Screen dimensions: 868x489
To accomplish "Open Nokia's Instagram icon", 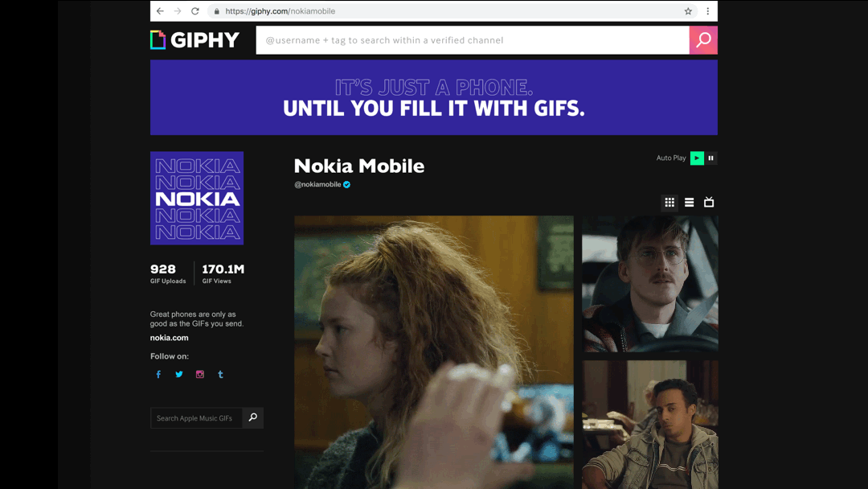I will tap(200, 374).
